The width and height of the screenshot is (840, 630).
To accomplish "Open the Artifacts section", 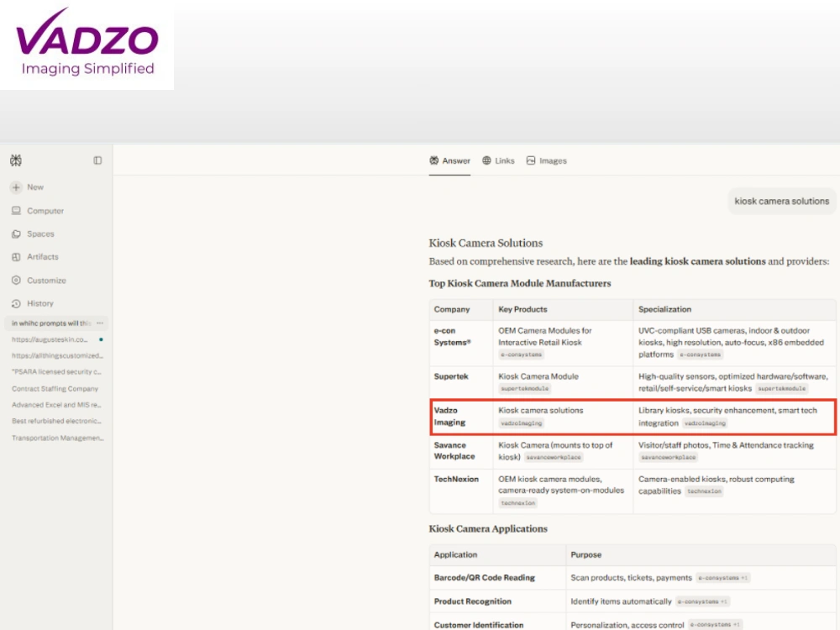I will tap(34, 256).
